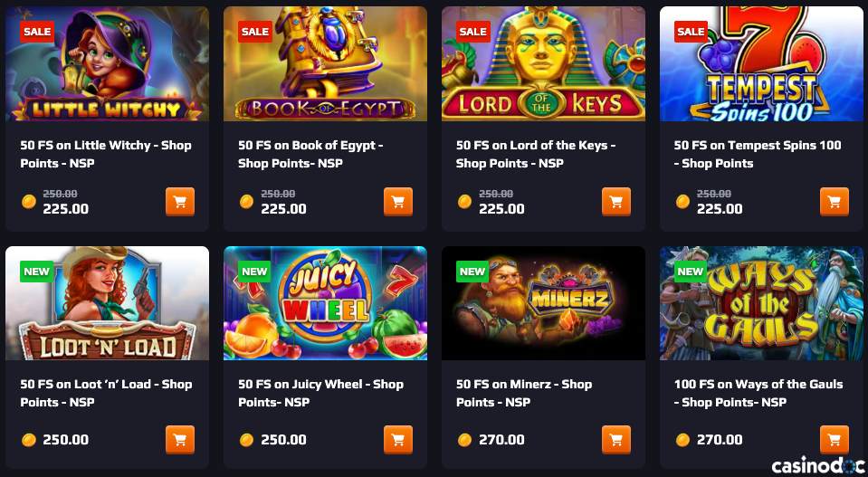Open the Book of Egypt game image

coord(326,63)
